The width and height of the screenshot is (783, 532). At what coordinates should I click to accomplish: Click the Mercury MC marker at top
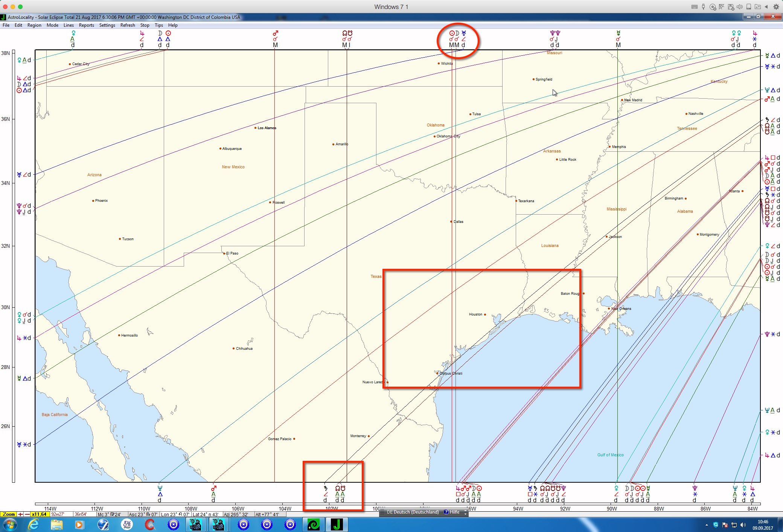[x=618, y=34]
